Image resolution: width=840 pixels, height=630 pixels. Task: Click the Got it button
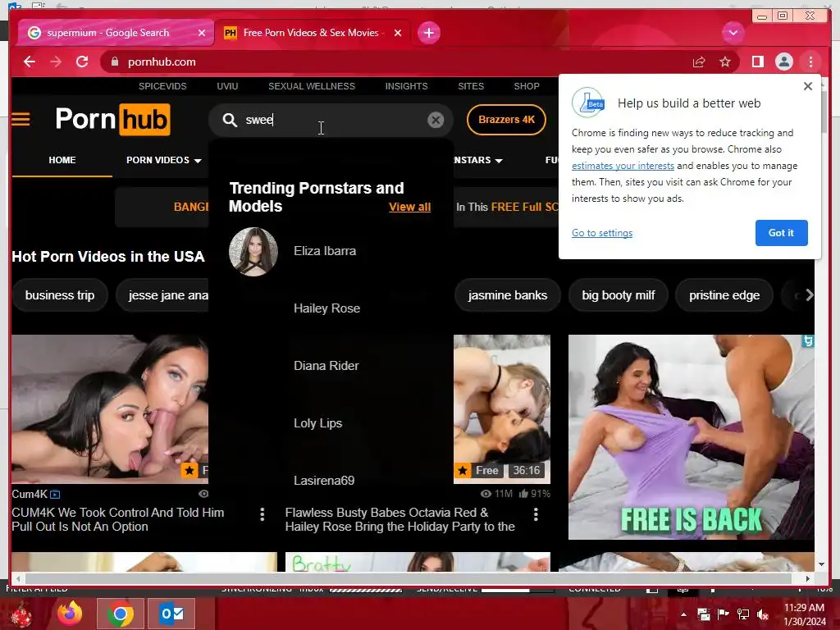pyautogui.click(x=781, y=233)
